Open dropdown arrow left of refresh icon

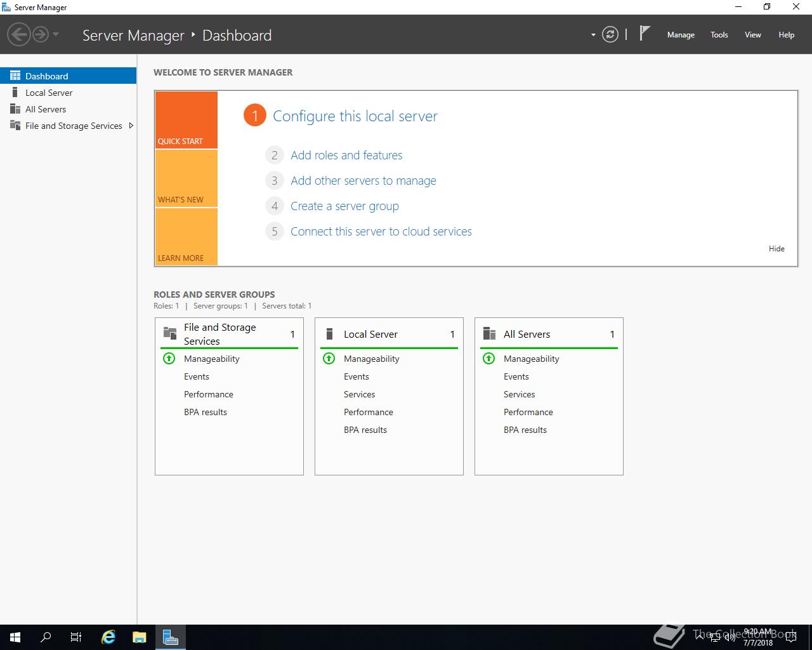point(593,35)
